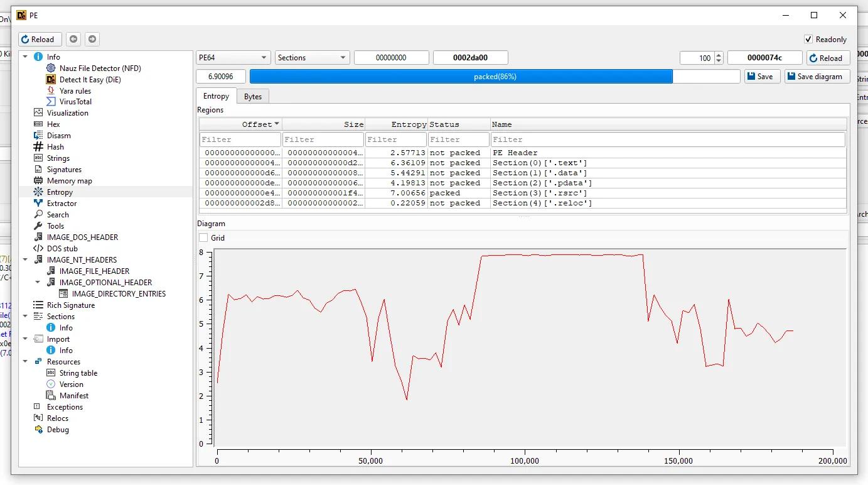Open Nauz File Detector (NFD) item
This screenshot has width=868, height=485.
point(100,68)
